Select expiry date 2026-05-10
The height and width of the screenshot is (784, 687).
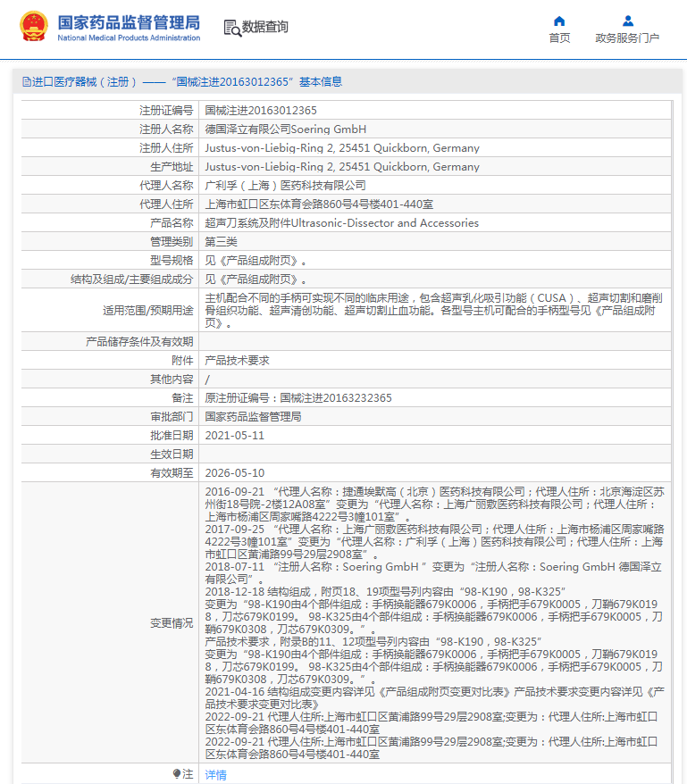[x=235, y=473]
